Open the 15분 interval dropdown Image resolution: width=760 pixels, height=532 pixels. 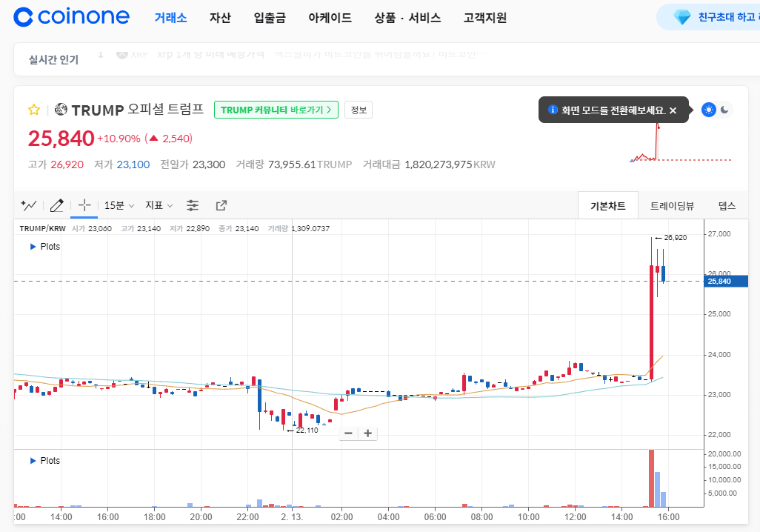pos(119,206)
